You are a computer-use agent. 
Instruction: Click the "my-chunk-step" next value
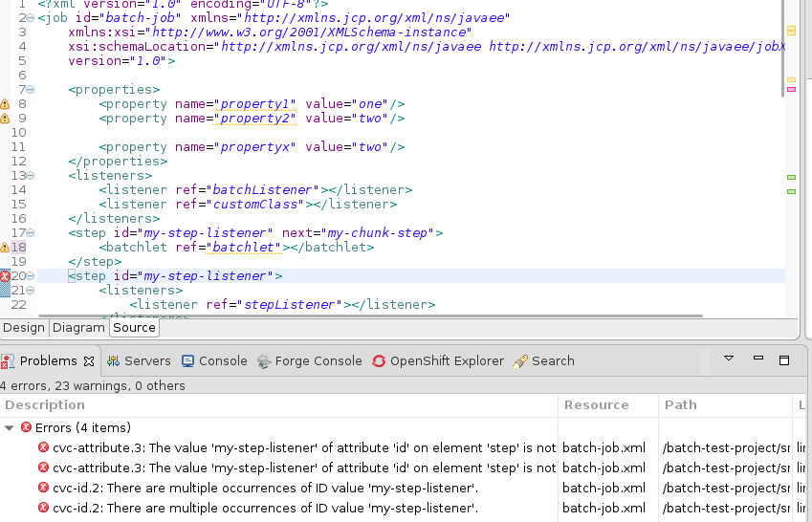click(x=378, y=233)
